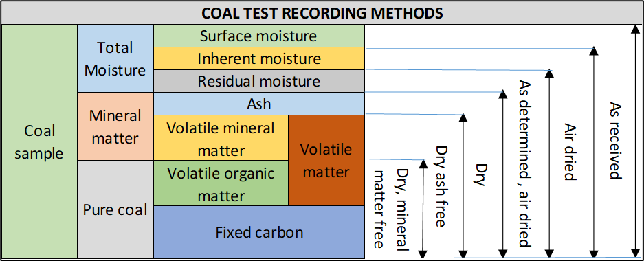
Task: Click the top arrowhead of Dry arrow
Action: (x=463, y=117)
